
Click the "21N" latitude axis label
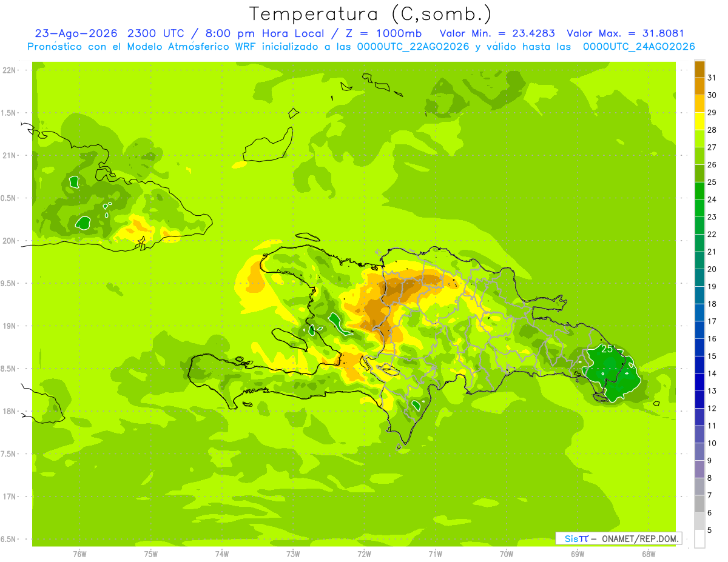click(x=10, y=156)
